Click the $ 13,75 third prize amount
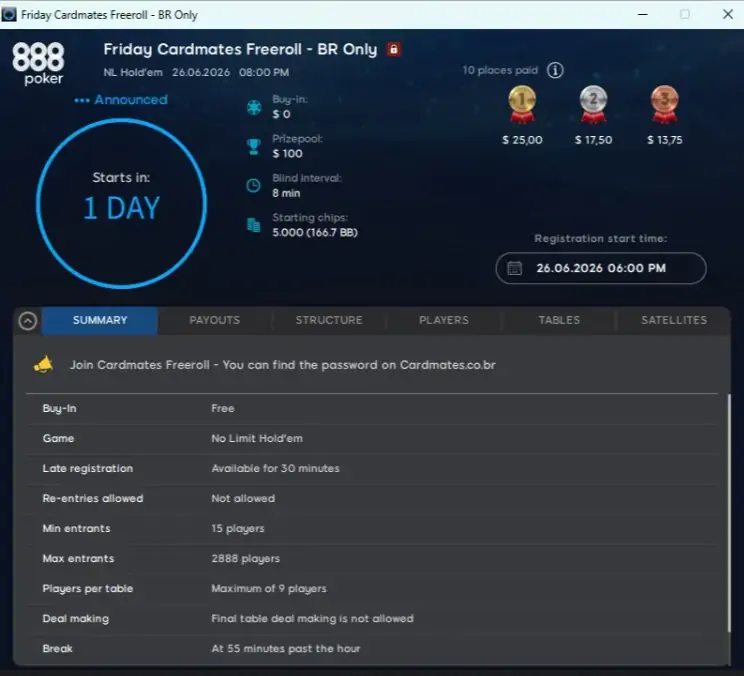 point(665,140)
